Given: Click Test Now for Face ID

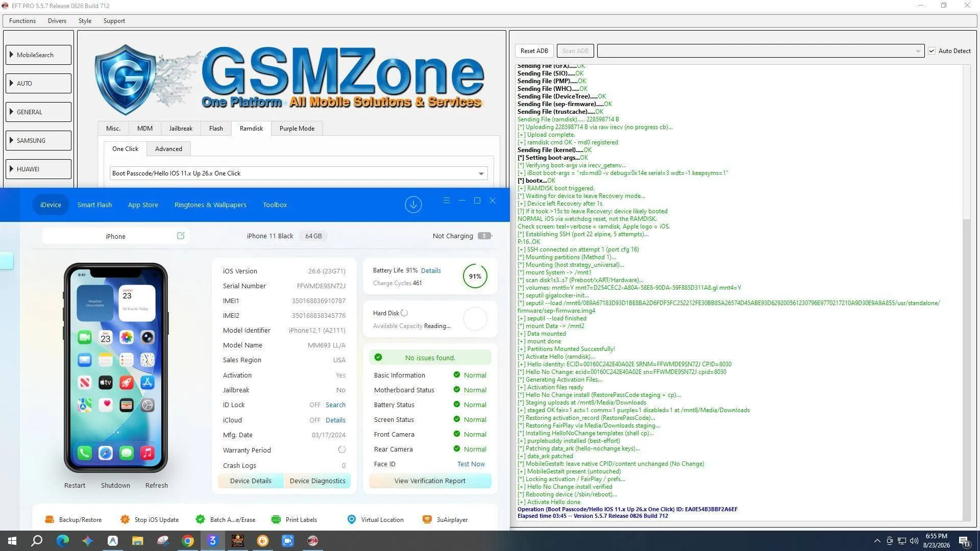Looking at the screenshot, I should (471, 464).
